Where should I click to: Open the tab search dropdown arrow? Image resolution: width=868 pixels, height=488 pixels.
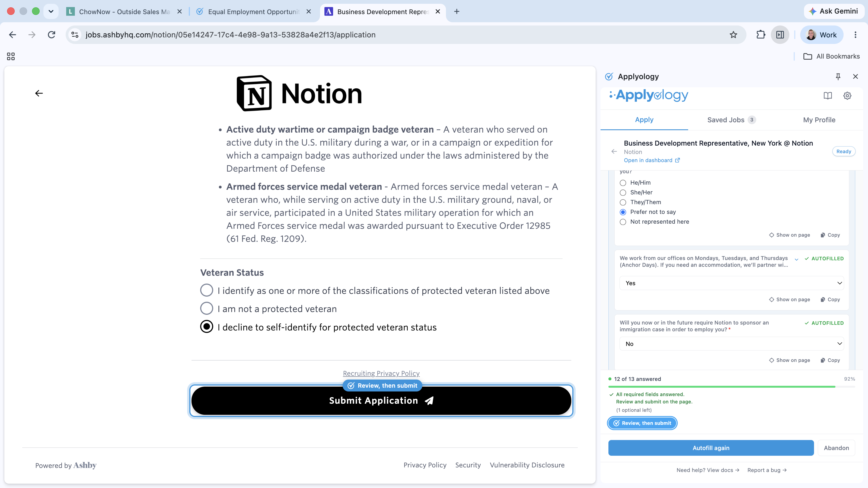click(51, 11)
